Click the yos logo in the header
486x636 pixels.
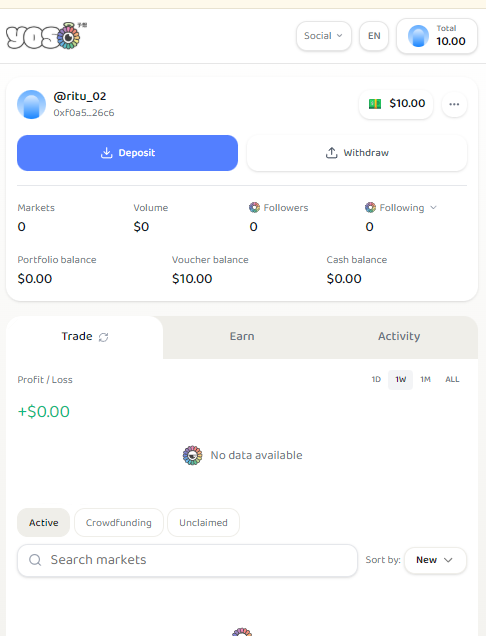click(x=47, y=36)
